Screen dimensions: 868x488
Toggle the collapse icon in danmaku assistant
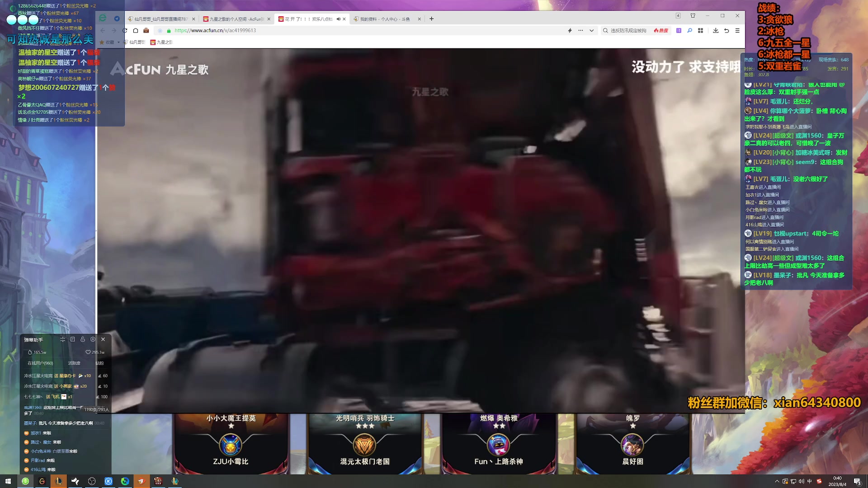63,339
